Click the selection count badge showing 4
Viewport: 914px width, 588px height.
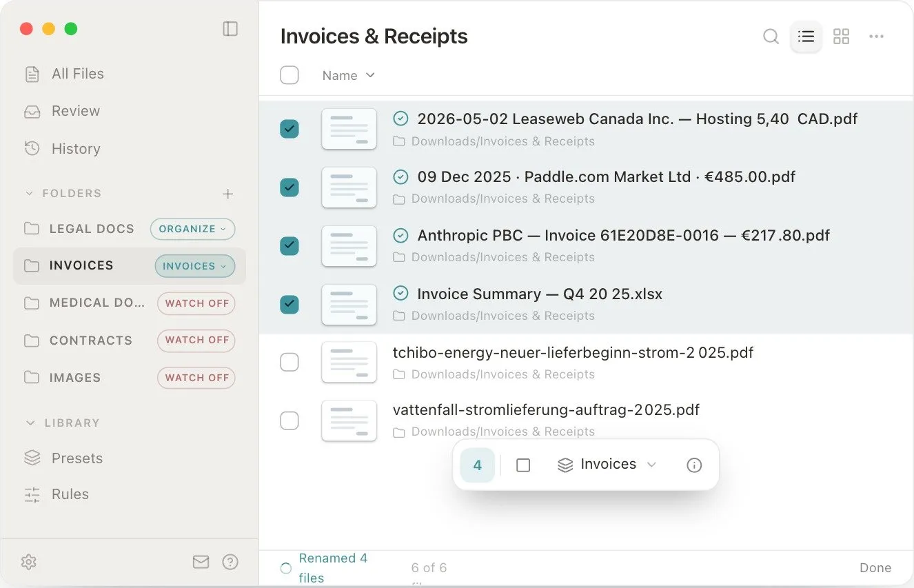click(477, 465)
